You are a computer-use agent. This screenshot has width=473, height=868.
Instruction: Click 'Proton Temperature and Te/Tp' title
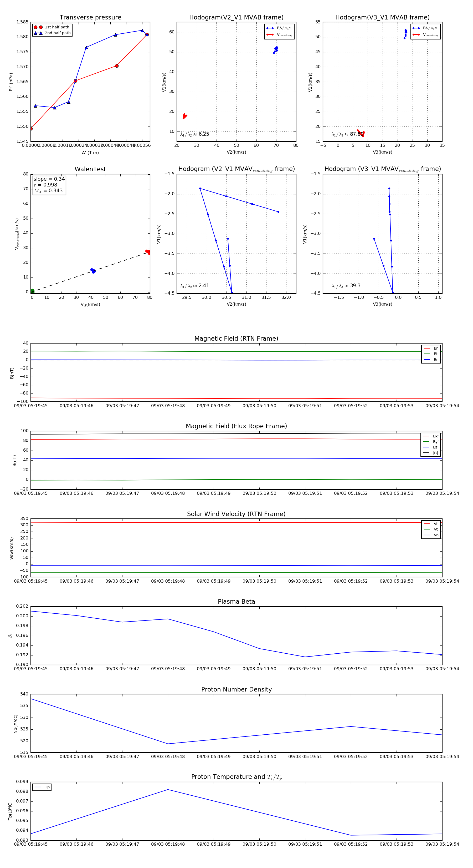click(x=236, y=777)
